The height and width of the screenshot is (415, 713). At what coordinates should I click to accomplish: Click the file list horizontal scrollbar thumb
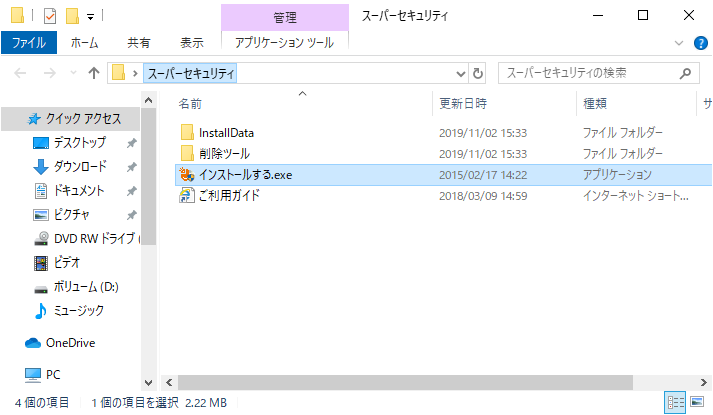coord(405,382)
